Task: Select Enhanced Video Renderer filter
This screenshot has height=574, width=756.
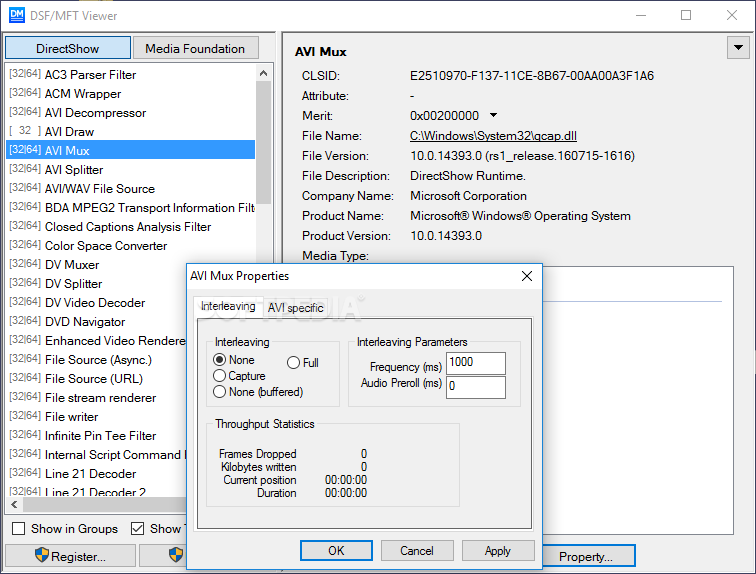Action: click(96, 340)
